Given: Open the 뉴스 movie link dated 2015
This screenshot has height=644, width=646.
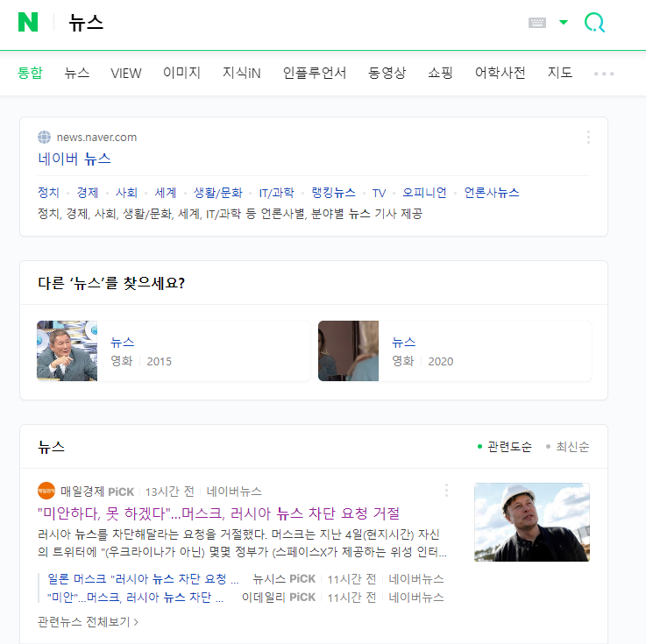Looking at the screenshot, I should [123, 343].
